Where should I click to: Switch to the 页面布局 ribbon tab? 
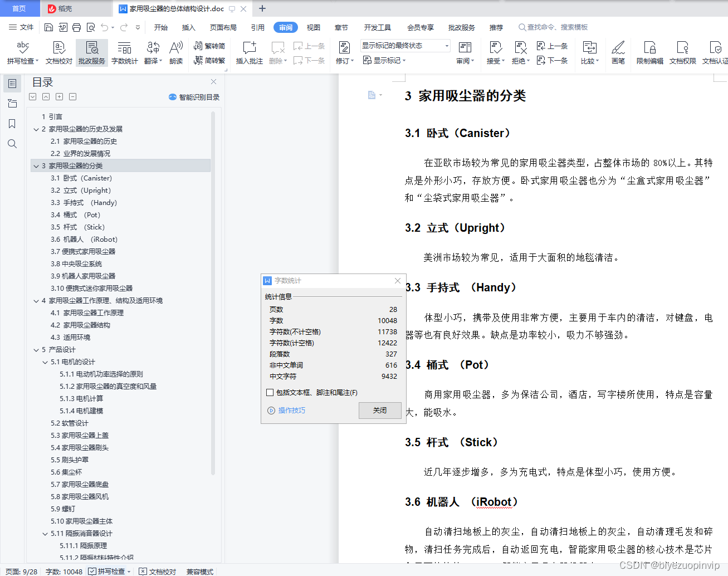tap(223, 27)
